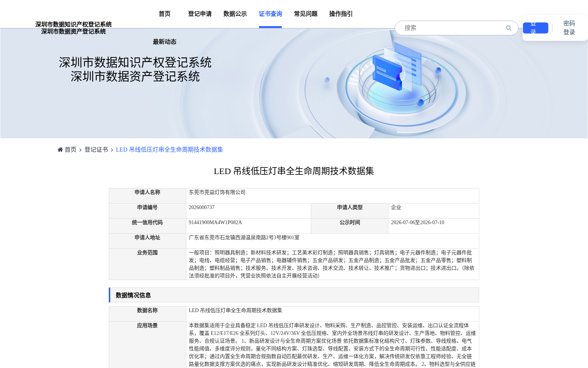Go to 首页 via breadcrumb

tap(71, 149)
